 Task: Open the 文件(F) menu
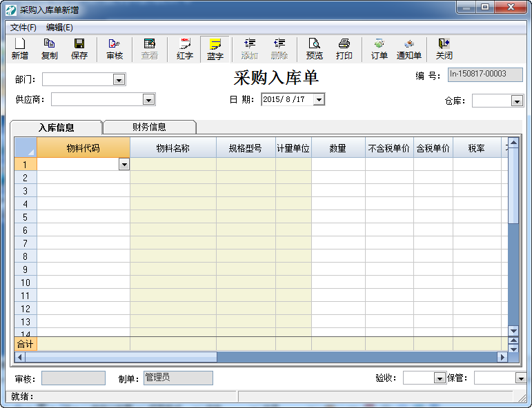tap(23, 28)
